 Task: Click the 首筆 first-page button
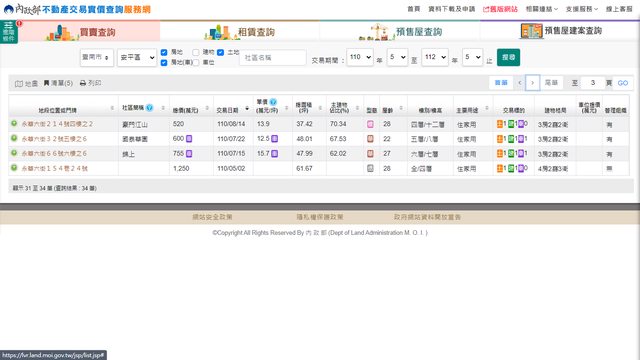point(501,83)
